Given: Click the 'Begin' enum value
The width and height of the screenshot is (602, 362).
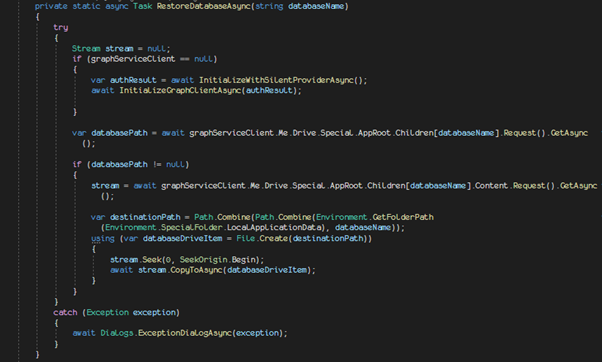Looking at the screenshot, I should click(243, 260).
